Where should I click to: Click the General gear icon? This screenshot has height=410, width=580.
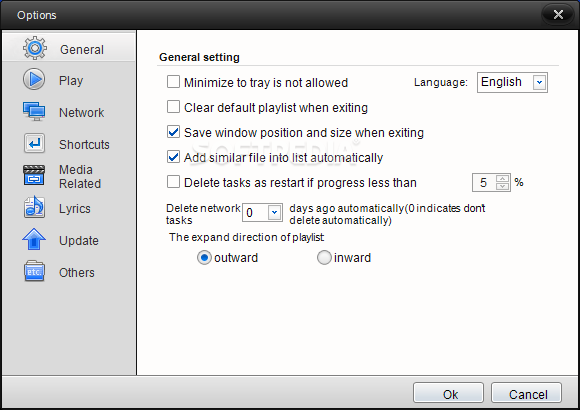35,48
